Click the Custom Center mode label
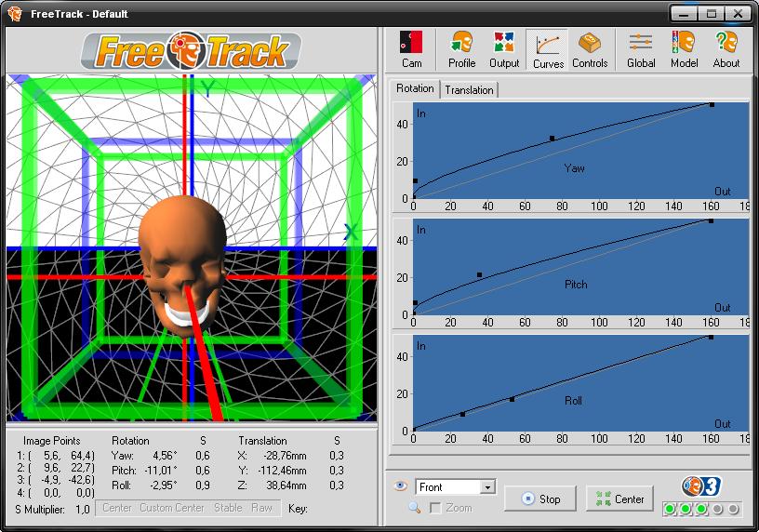This screenshot has width=759, height=532. click(x=172, y=508)
